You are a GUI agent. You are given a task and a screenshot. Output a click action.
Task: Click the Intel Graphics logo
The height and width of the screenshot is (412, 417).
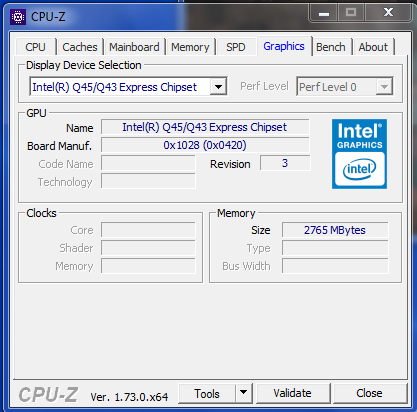click(359, 154)
